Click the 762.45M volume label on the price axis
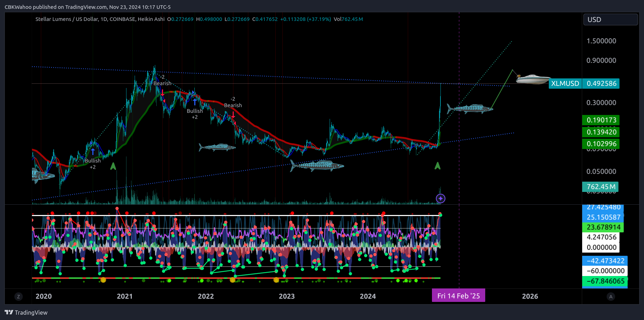The image size is (644, 320). [x=600, y=187]
